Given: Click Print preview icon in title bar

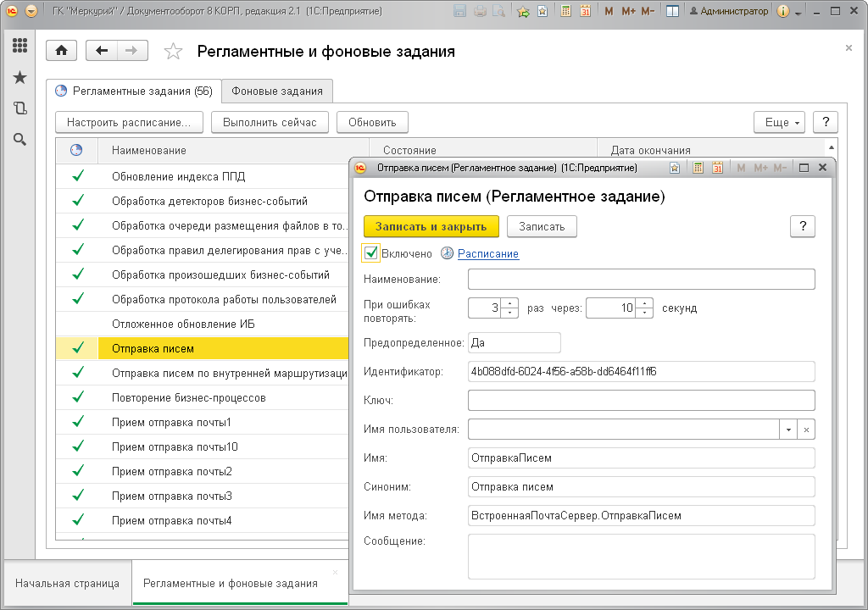Looking at the screenshot, I should click(498, 11).
